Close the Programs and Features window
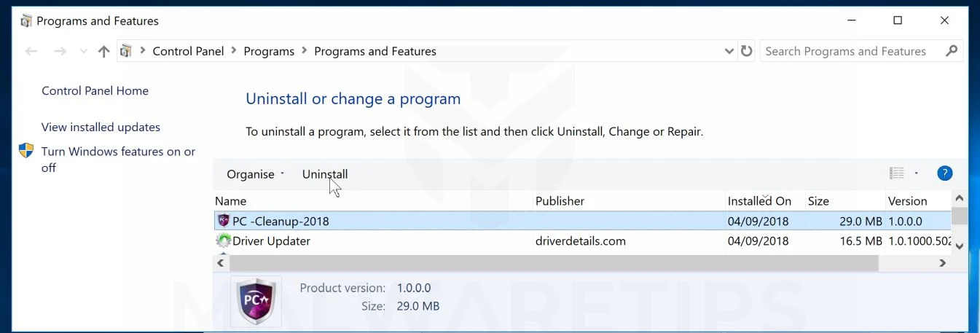 945,21
